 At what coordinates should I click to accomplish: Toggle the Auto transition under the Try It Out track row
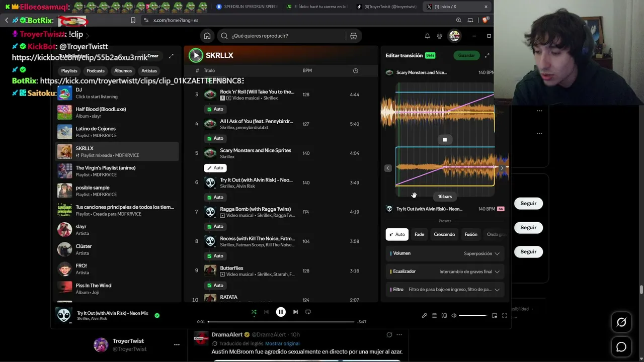click(x=215, y=197)
